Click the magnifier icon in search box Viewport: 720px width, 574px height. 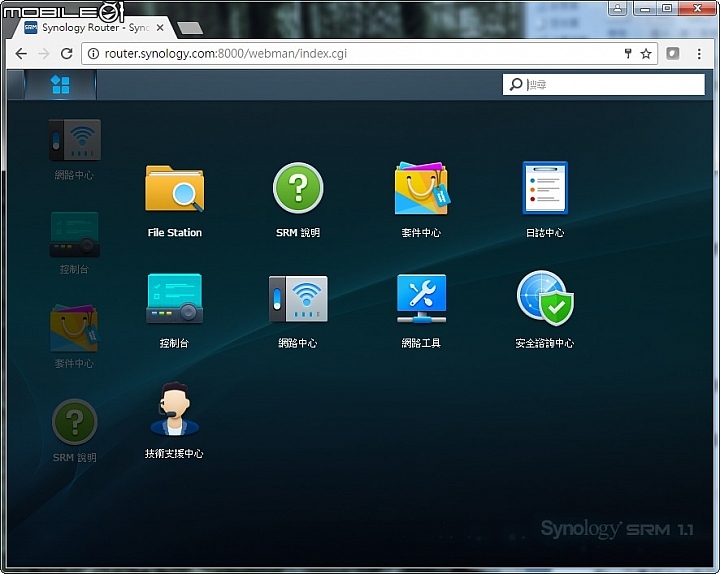click(516, 84)
